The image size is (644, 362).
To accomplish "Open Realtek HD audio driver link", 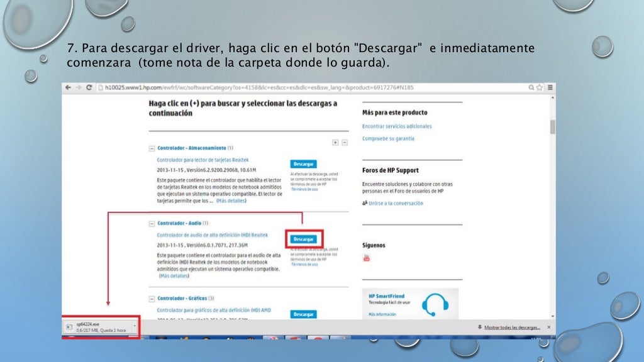I will coord(212,235).
